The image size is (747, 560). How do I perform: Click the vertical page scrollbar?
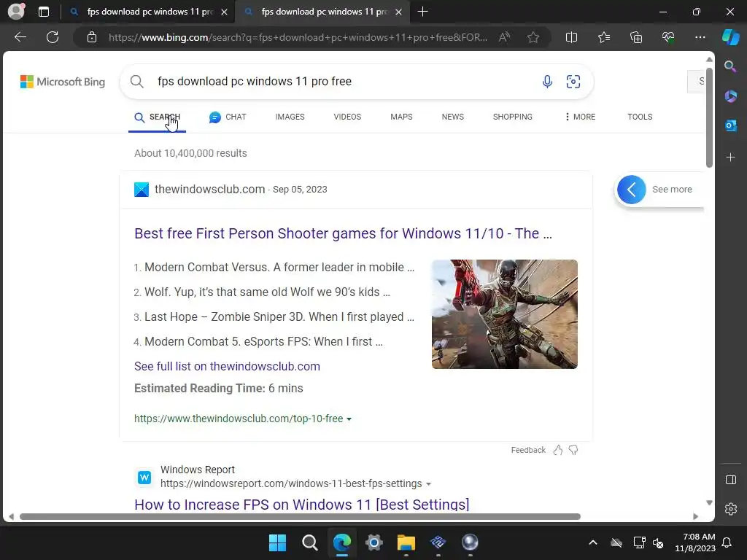(709, 118)
